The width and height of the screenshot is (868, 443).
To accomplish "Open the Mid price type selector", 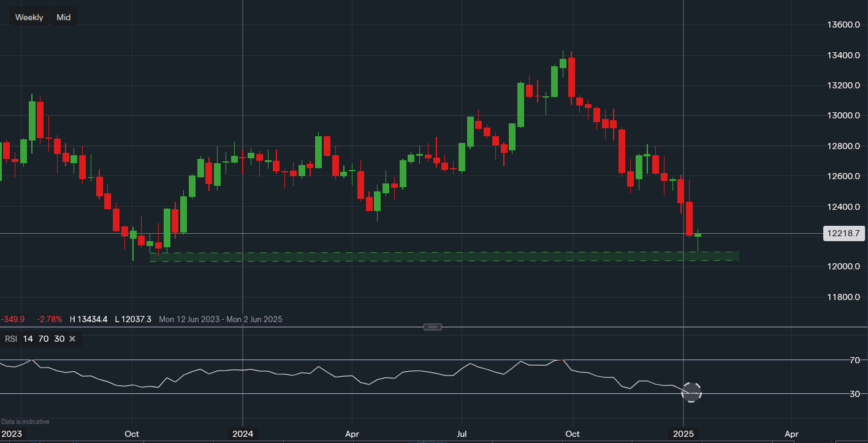I will coord(63,17).
